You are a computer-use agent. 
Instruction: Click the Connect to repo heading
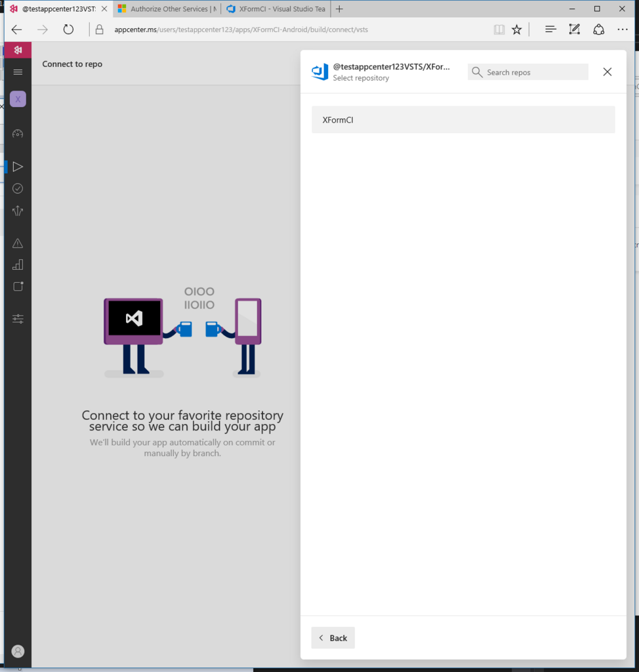click(72, 64)
